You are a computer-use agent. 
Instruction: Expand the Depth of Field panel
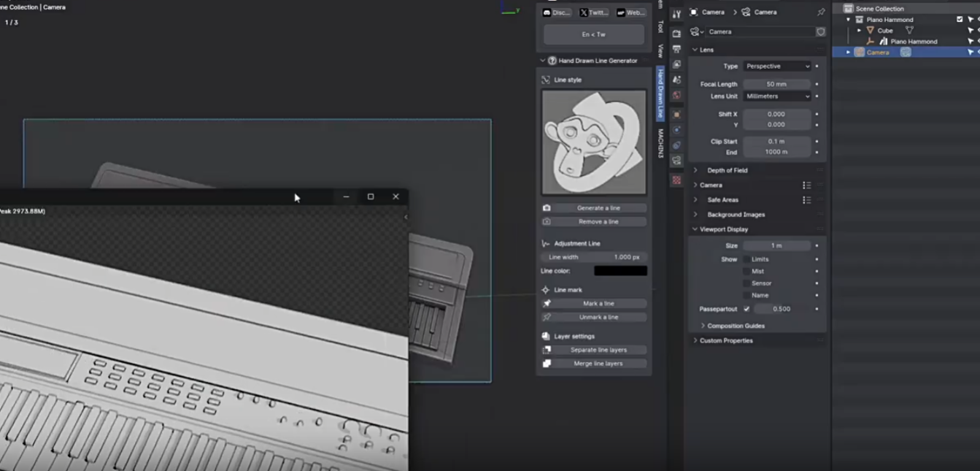695,170
